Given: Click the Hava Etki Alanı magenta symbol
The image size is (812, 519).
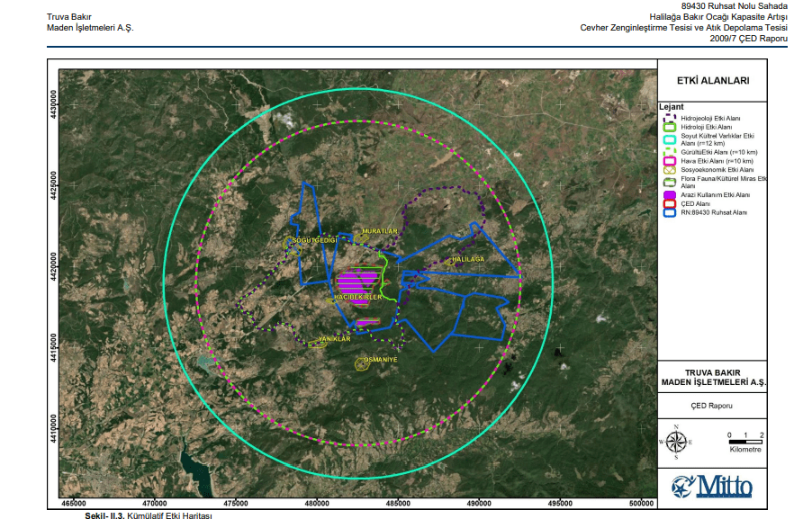Looking at the screenshot, I should coord(670,161).
